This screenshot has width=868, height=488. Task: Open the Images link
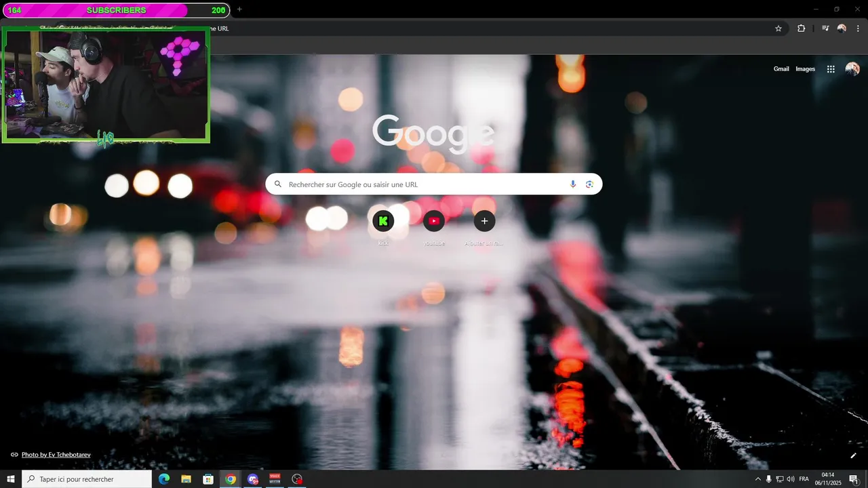pyautogui.click(x=806, y=69)
